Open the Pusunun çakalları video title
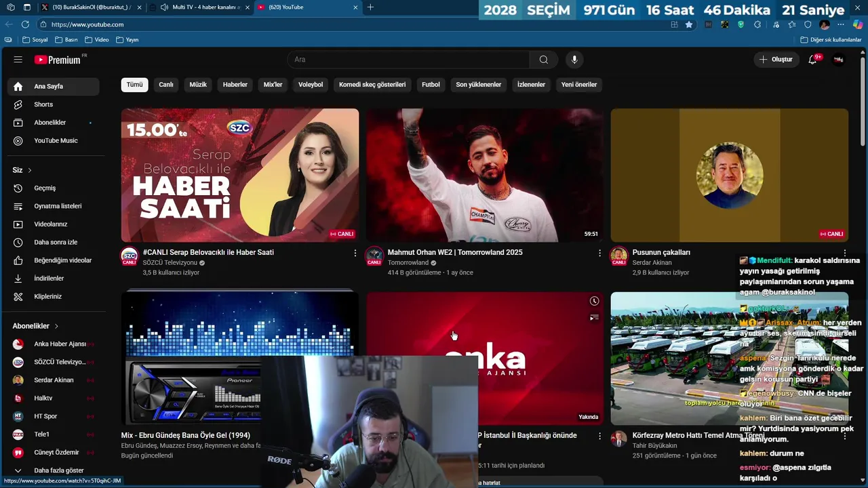 [x=661, y=252]
